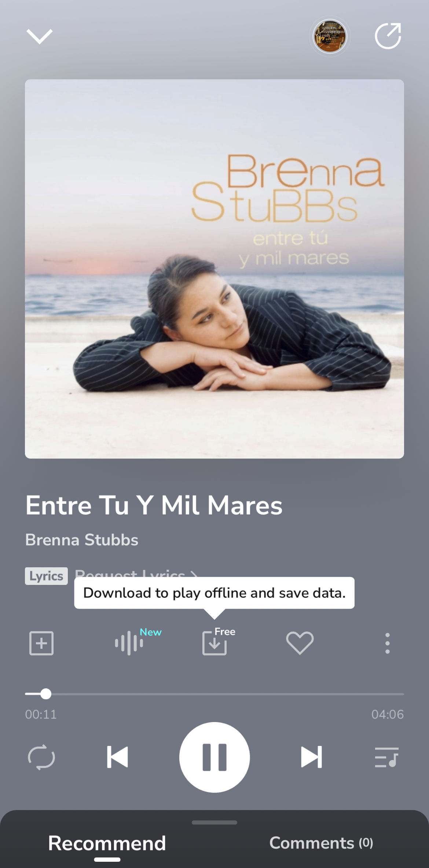Skip to the previous track

point(117,757)
